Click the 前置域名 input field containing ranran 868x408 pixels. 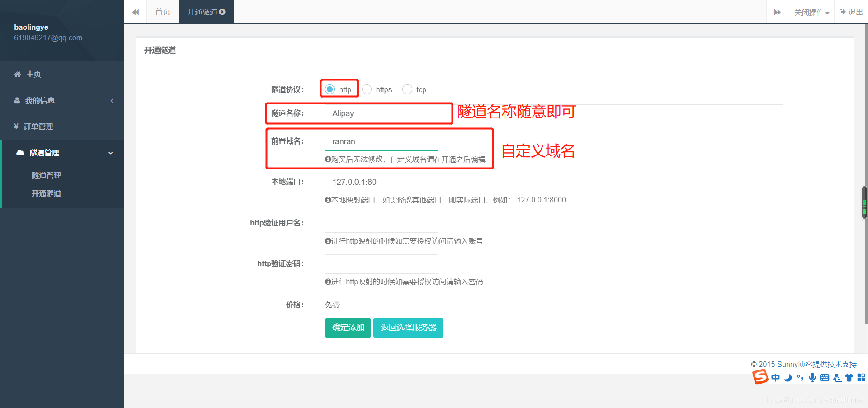click(x=381, y=141)
